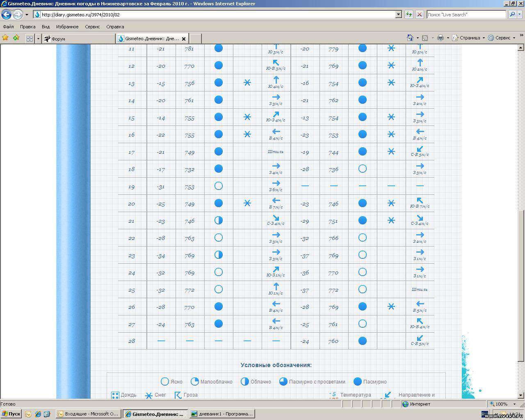This screenshot has width=525, height=420.
Task: Click the overcast circle icon in row 12 daytime
Action: point(219,65)
